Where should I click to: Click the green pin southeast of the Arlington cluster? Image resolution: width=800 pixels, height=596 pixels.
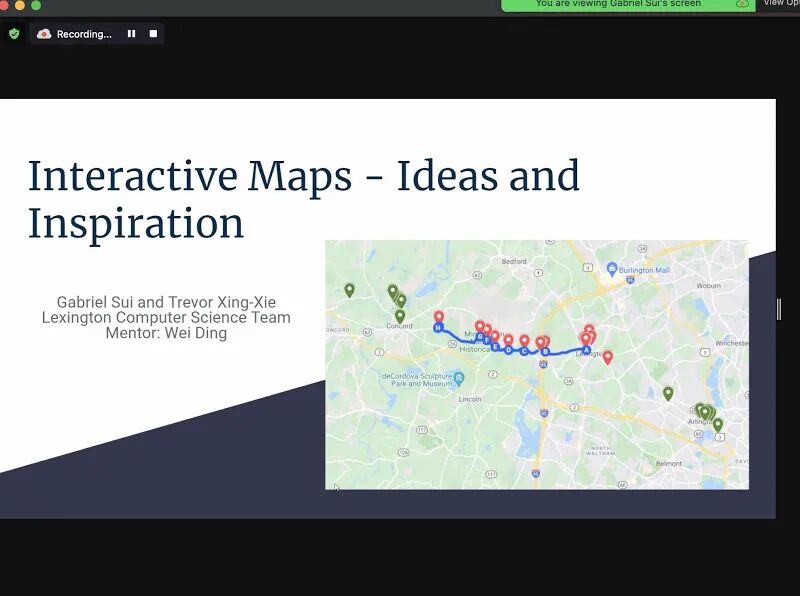click(718, 425)
